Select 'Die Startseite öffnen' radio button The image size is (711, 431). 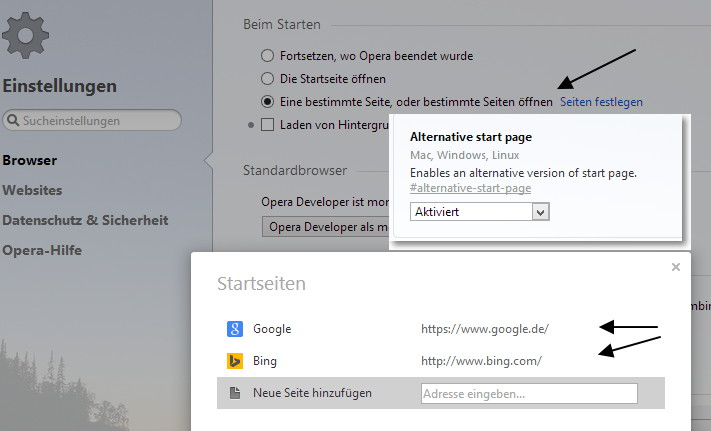point(268,78)
